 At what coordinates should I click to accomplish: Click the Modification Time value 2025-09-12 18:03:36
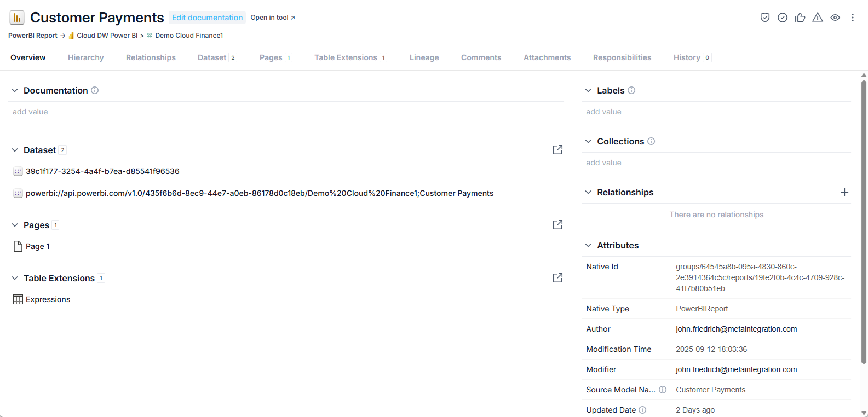point(711,349)
